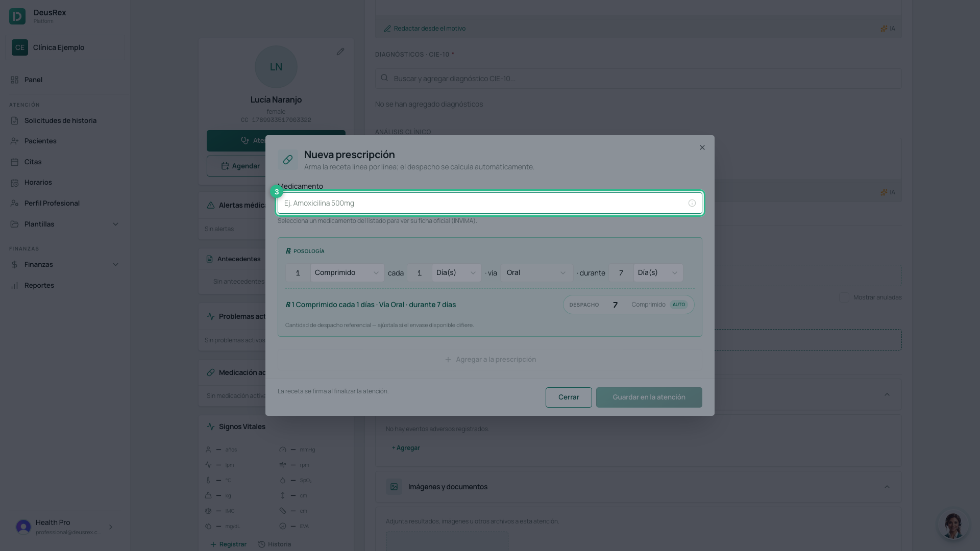This screenshot has width=980, height=551.
Task: Click the Problemas activos pulse icon
Action: (x=211, y=316)
